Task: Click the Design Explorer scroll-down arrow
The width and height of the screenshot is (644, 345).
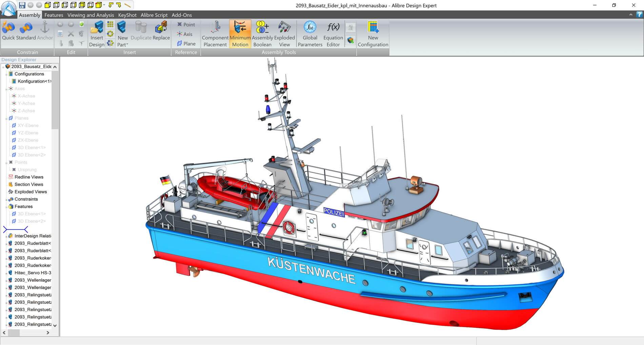Action: (55, 325)
